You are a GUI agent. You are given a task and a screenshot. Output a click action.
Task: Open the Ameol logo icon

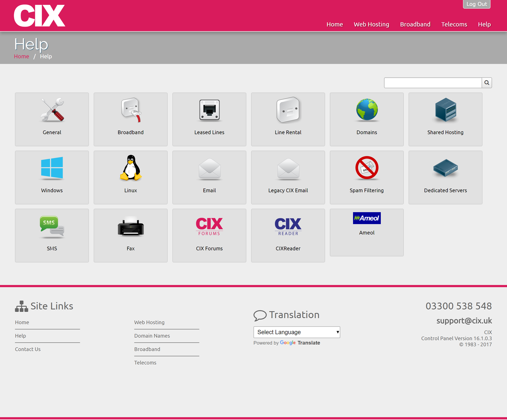[x=367, y=218]
